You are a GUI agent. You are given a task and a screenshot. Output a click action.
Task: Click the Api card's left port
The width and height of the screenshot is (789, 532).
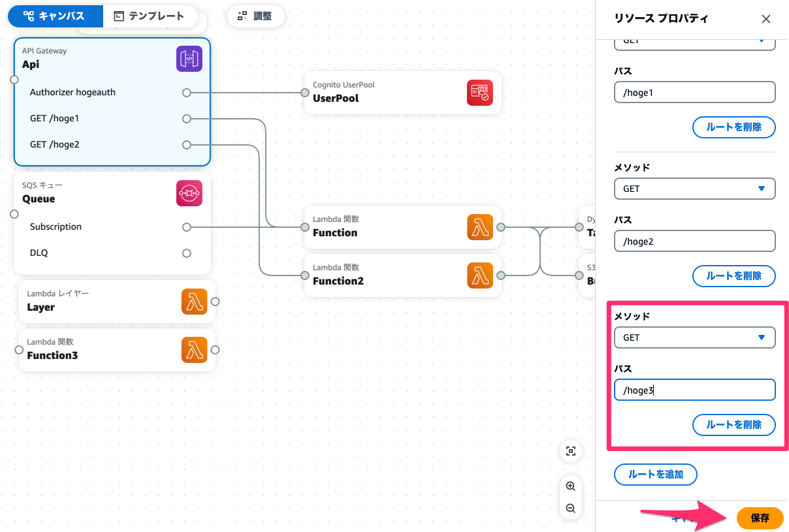(14, 80)
